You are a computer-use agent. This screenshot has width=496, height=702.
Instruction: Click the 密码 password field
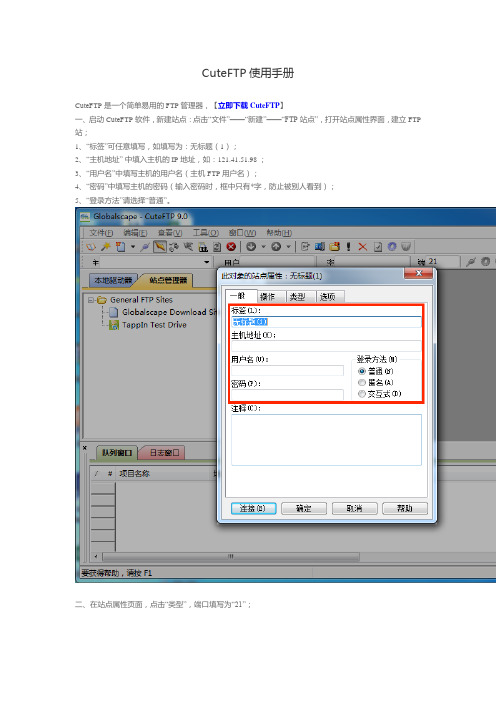pos(287,394)
